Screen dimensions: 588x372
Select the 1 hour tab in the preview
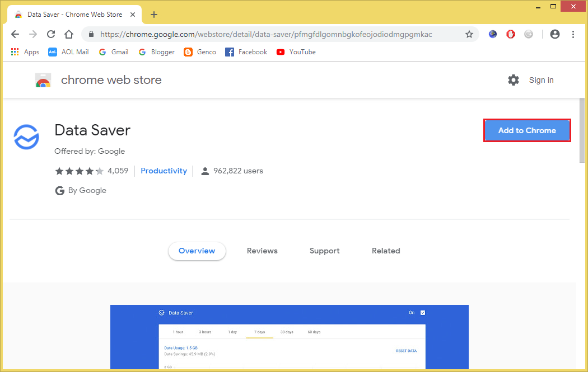[178, 332]
